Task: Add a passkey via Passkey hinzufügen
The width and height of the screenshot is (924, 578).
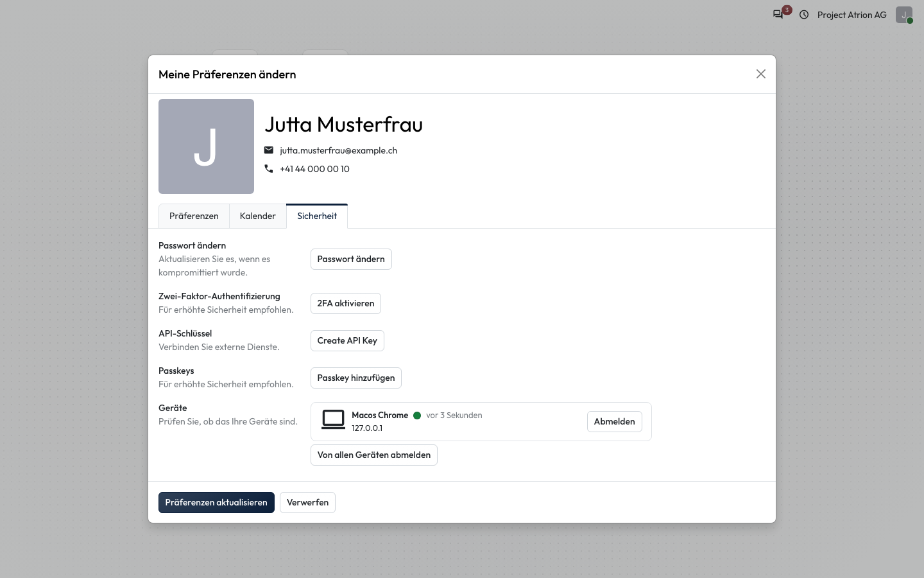Action: point(356,378)
